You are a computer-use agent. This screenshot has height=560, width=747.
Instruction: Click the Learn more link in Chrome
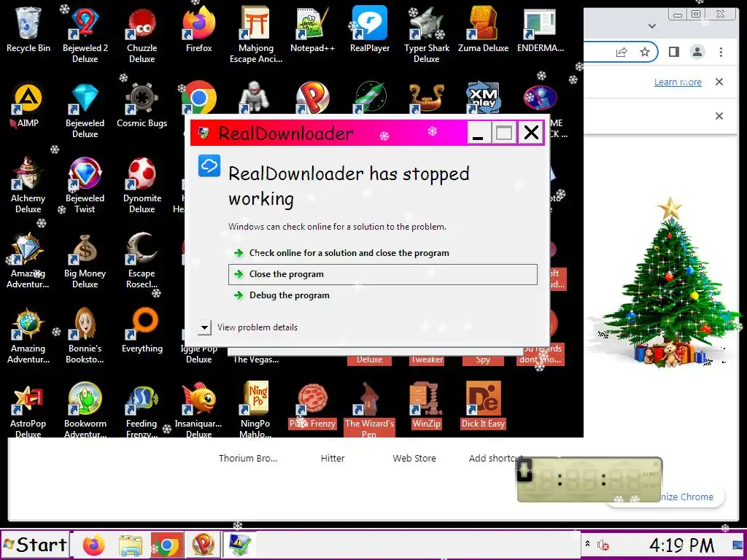coord(678,82)
